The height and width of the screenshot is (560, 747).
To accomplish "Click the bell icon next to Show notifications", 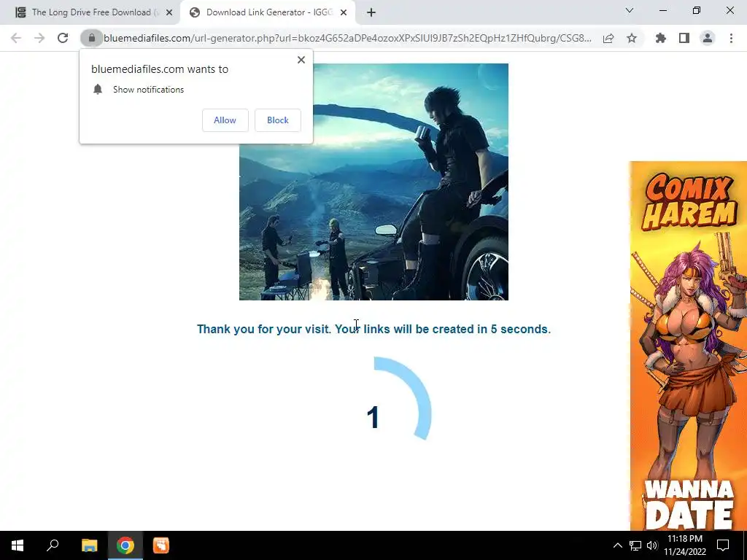I will click(x=98, y=90).
